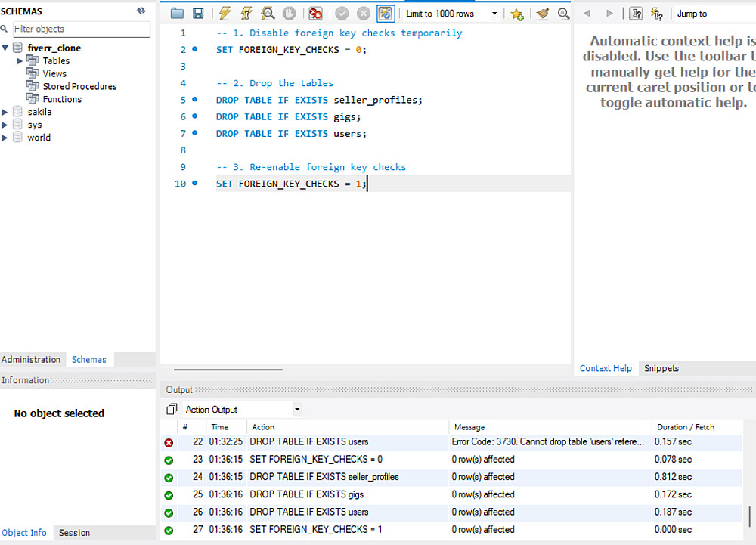Image resolution: width=756 pixels, height=545 pixels.
Task: Execute the SQL script with the lightning bolt
Action: [x=225, y=14]
